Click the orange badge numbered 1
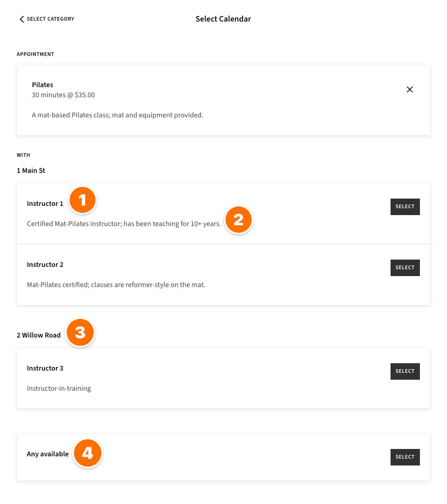Viewport: 447px width, 504px height. (x=83, y=200)
